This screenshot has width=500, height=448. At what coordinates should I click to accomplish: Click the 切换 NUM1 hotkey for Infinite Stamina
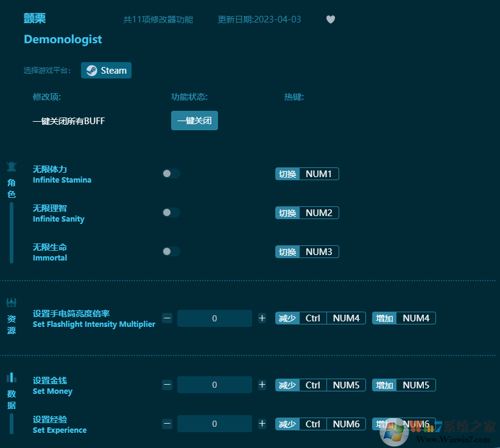click(x=307, y=173)
